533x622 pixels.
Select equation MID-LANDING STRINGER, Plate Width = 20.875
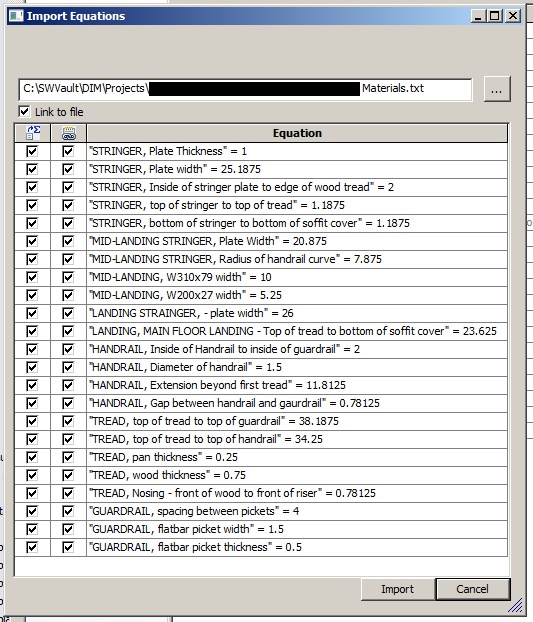pos(297,241)
